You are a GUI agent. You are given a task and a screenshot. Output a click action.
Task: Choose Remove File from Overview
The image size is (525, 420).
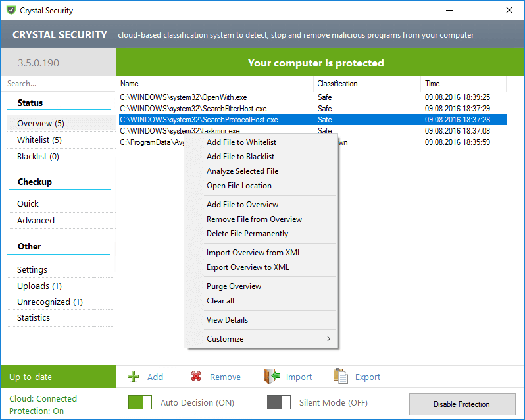261,219
